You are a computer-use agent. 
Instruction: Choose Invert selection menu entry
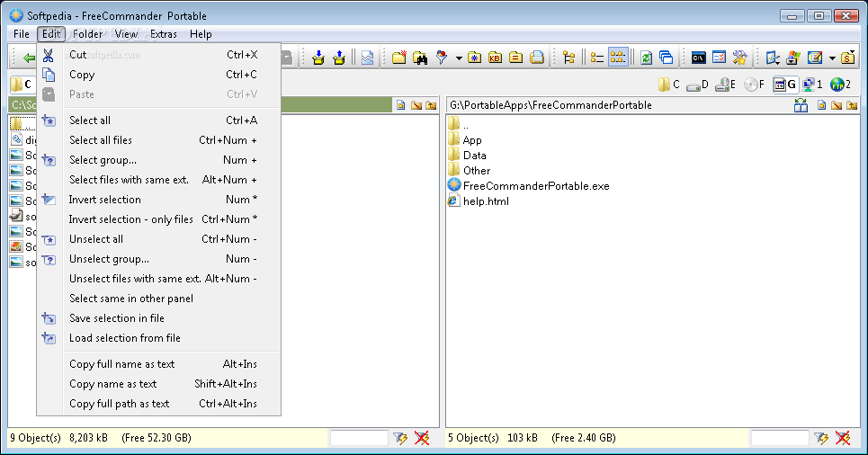(x=159, y=200)
